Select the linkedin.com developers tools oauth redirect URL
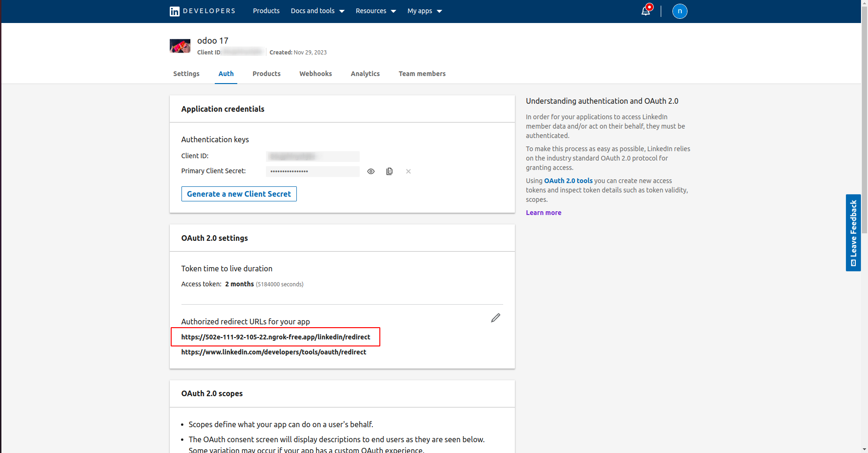Image resolution: width=868 pixels, height=453 pixels. pyautogui.click(x=274, y=352)
